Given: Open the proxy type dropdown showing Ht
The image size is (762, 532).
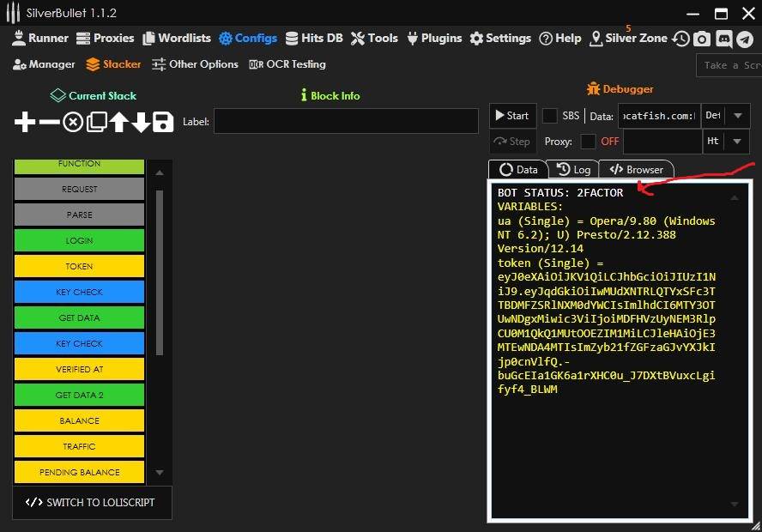Looking at the screenshot, I should tap(737, 142).
